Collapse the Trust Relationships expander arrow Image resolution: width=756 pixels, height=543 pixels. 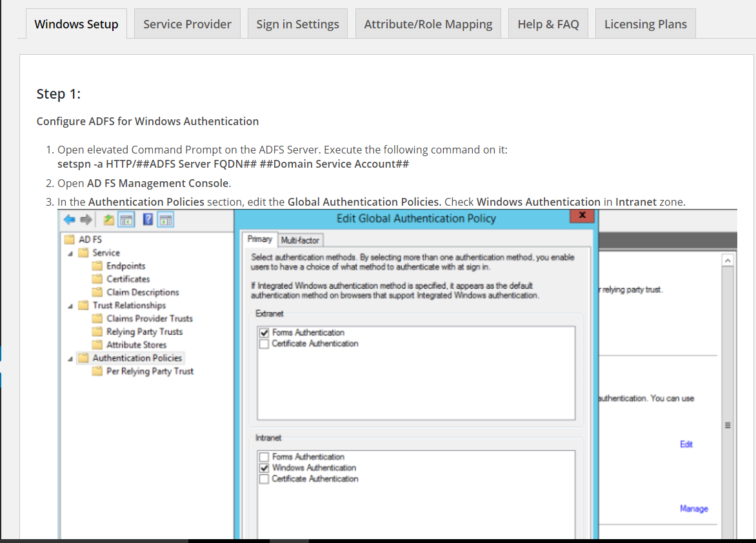pyautogui.click(x=70, y=306)
